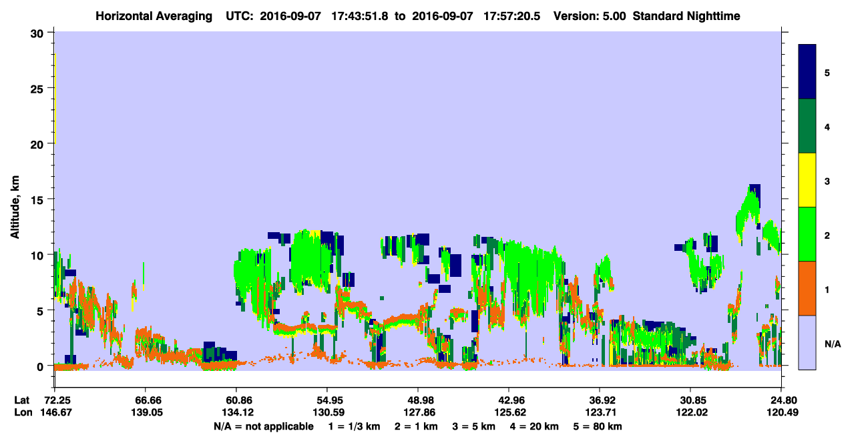
Task: Click the dark blue colorbar segment labeled 5
Action: click(x=807, y=72)
